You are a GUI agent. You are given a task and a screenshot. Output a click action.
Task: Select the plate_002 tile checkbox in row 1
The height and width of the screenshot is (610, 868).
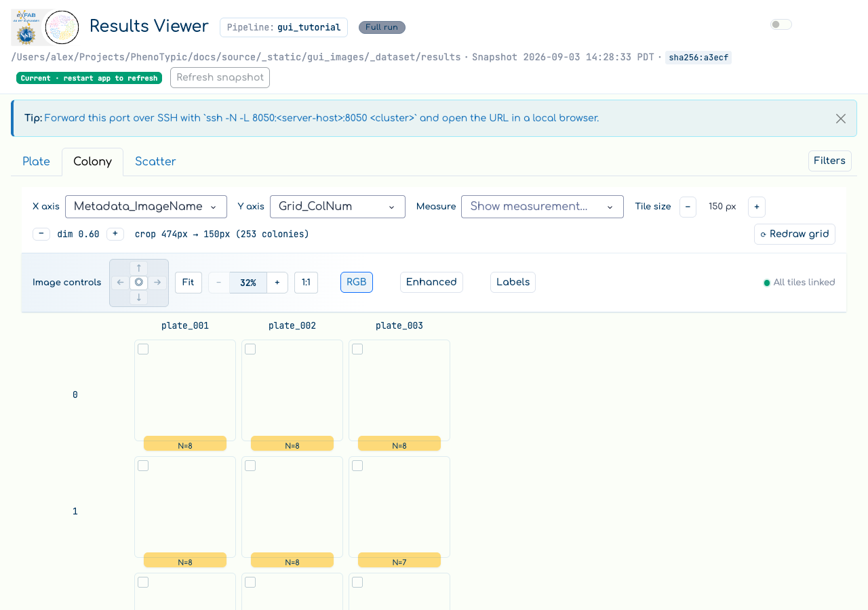pos(250,466)
